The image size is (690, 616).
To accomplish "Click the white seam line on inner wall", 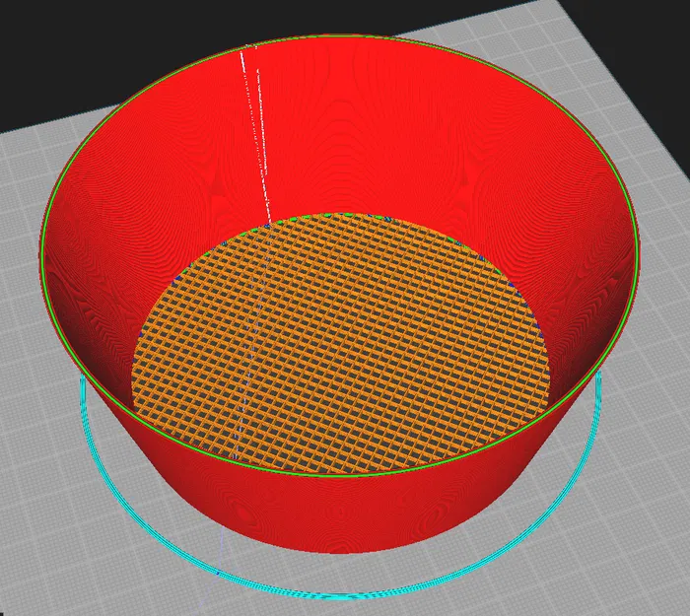I will 255,132.
